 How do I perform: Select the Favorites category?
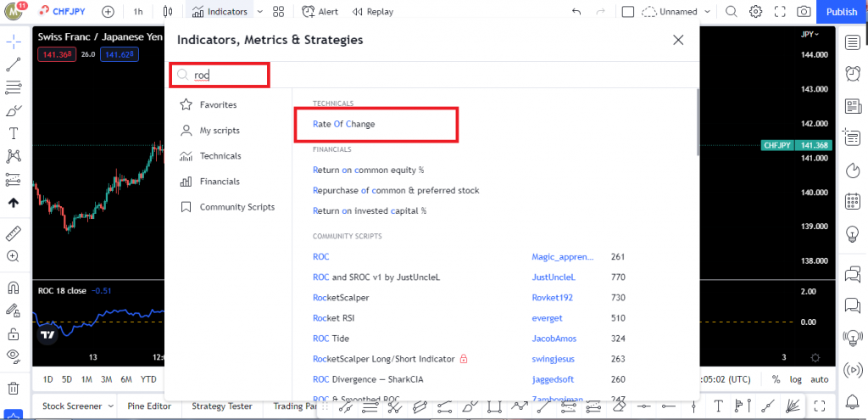click(x=218, y=104)
